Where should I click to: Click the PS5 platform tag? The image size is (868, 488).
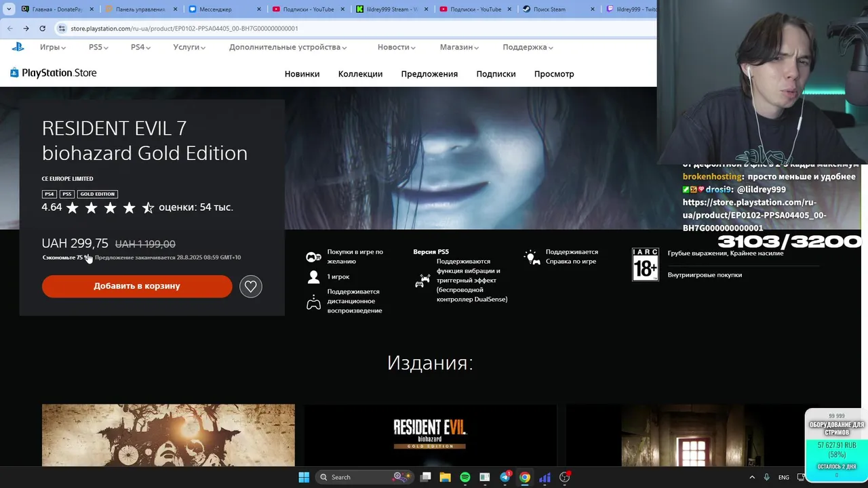(66, 194)
